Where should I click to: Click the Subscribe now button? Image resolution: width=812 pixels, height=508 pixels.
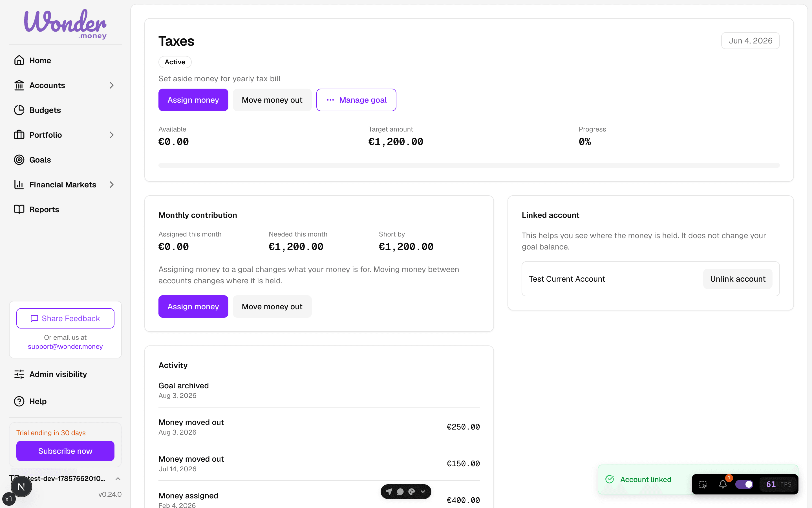coord(65,451)
